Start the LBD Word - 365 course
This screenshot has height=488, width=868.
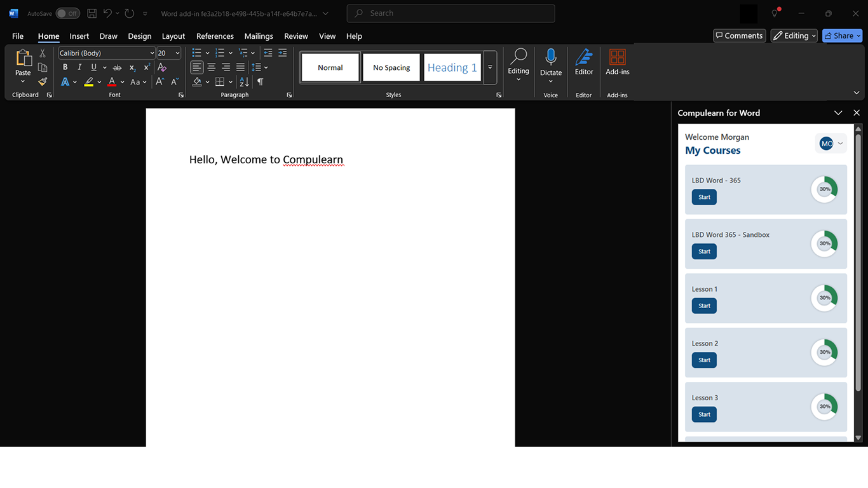pyautogui.click(x=704, y=197)
